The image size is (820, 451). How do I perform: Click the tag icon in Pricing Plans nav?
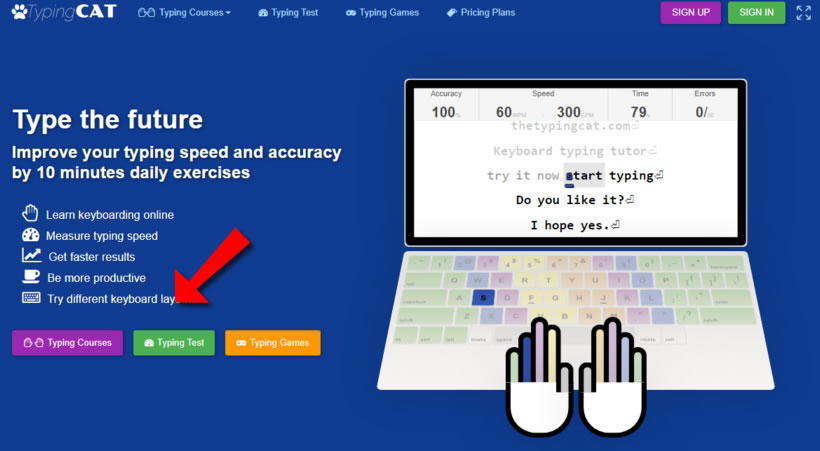click(451, 13)
